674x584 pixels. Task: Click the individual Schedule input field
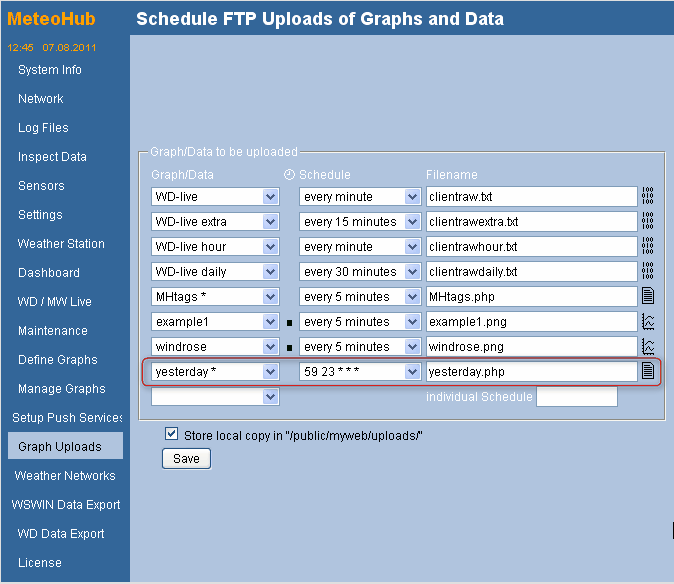[577, 397]
